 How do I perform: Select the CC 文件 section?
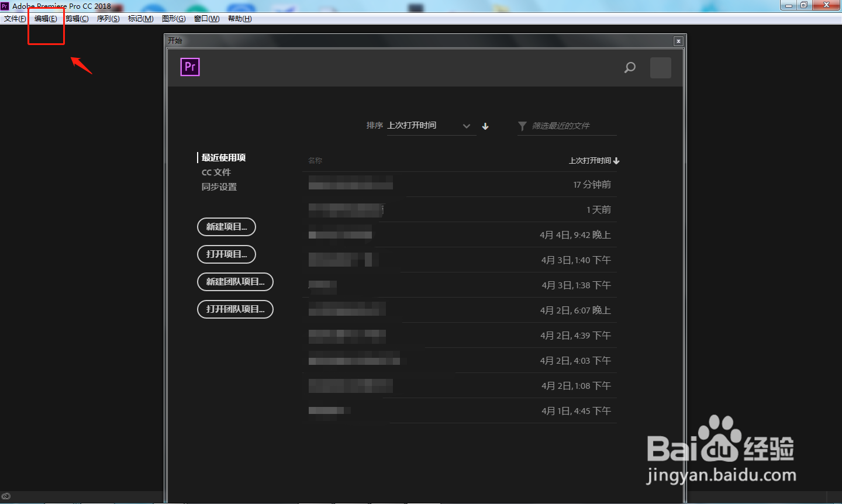216,172
